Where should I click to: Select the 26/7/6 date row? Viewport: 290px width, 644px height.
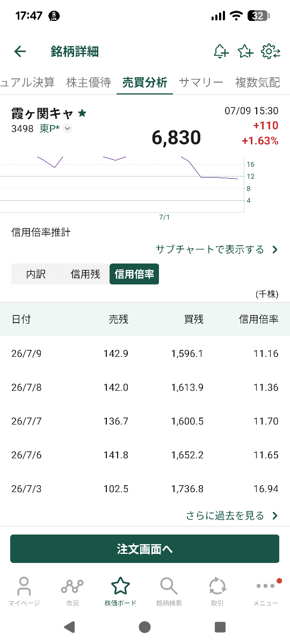click(x=145, y=455)
